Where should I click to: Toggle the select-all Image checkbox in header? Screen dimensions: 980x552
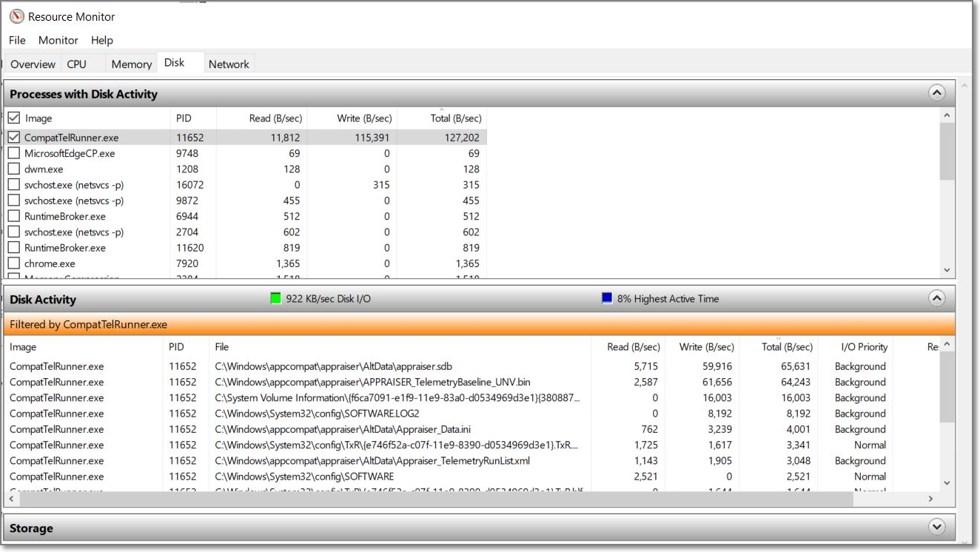tap(14, 118)
